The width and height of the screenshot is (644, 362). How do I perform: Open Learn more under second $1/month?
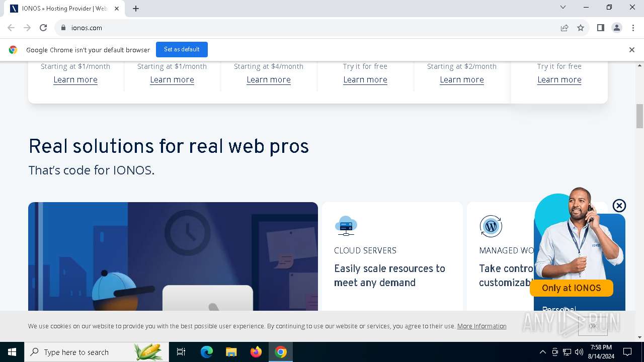[172, 79]
